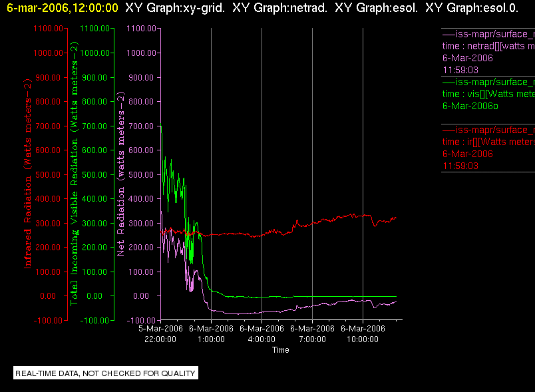Viewport: 535px width, 392px height.
Task: Click the 'Time' x-axis title
Action: (x=280, y=350)
